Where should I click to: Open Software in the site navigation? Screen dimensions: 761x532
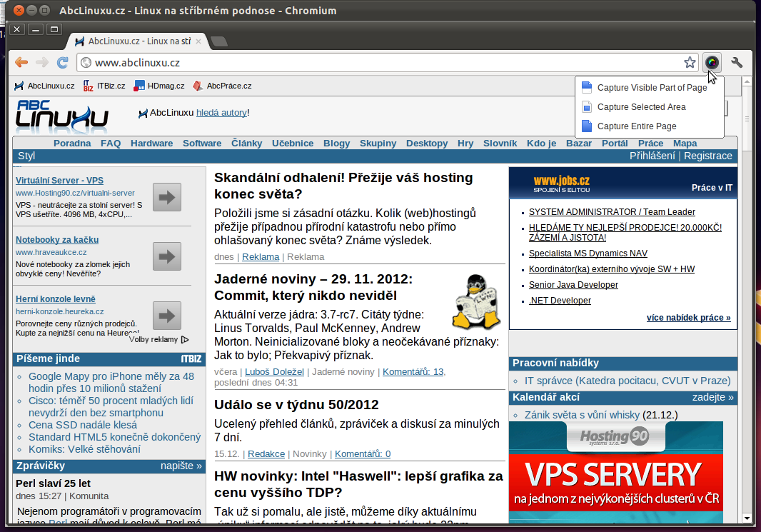[x=202, y=144]
